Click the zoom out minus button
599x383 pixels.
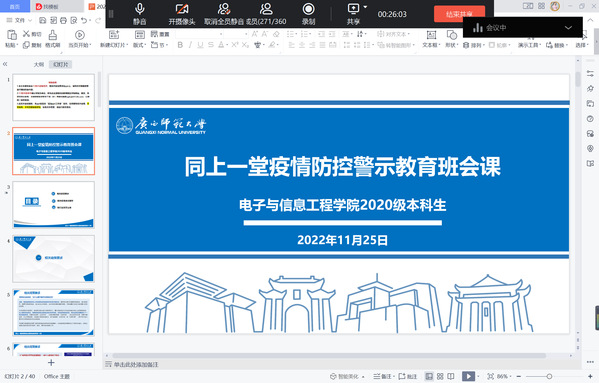(518, 377)
